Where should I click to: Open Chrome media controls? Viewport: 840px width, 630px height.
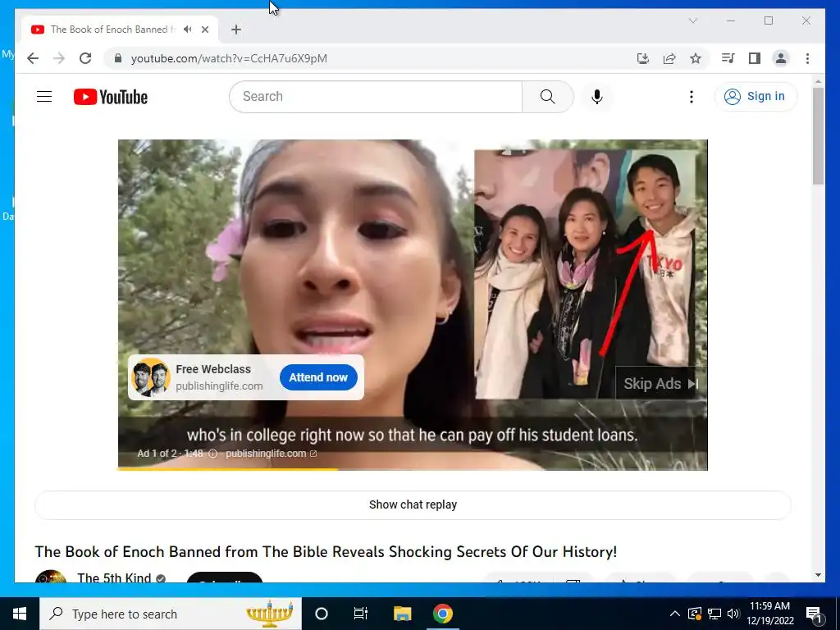(728, 58)
